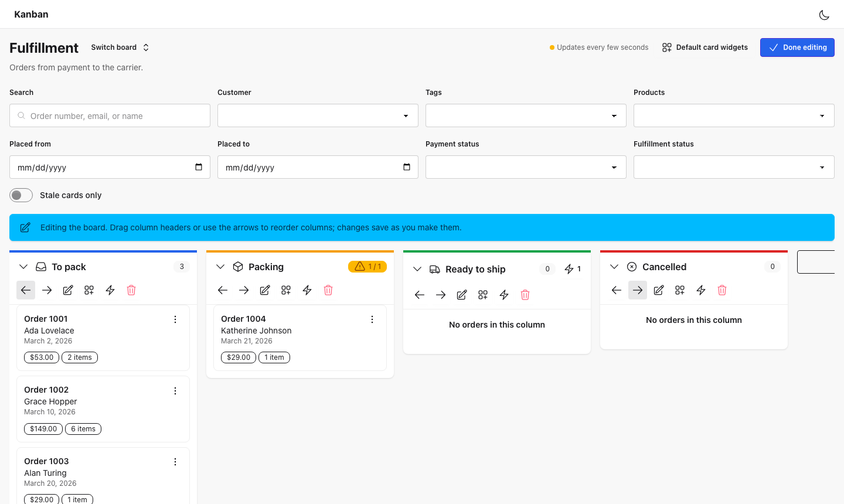844x504 pixels.
Task: Toggle Stale cards only switch
Action: 21,195
